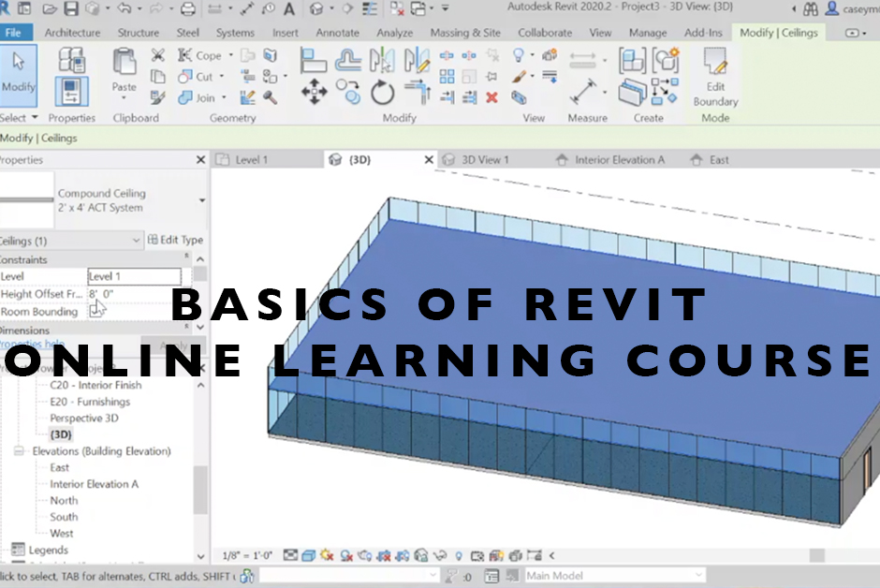Open the Architecture ribbon tab
Viewport: 880px width, 588px height.
pos(72,33)
